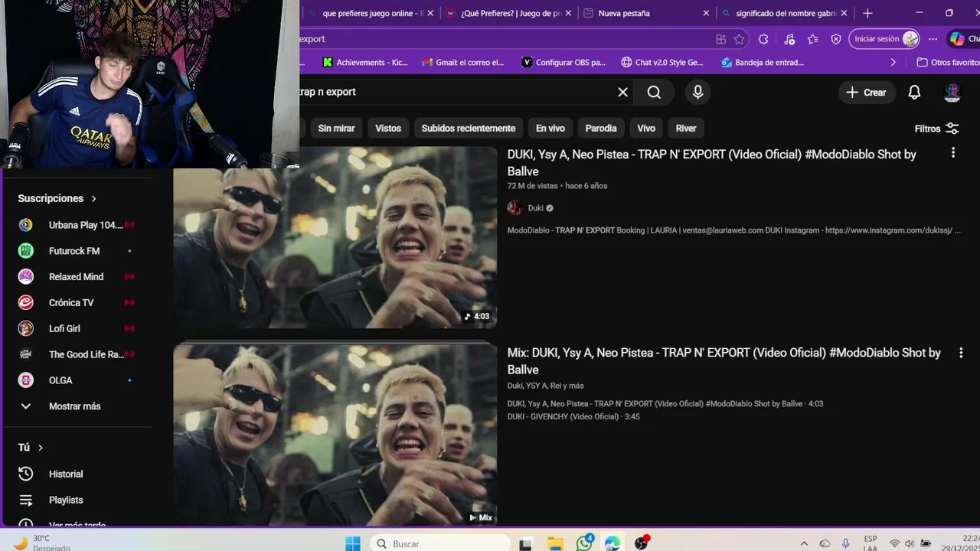The height and width of the screenshot is (551, 980).
Task: Open the Mix playlist thumbnail
Action: coord(335,435)
